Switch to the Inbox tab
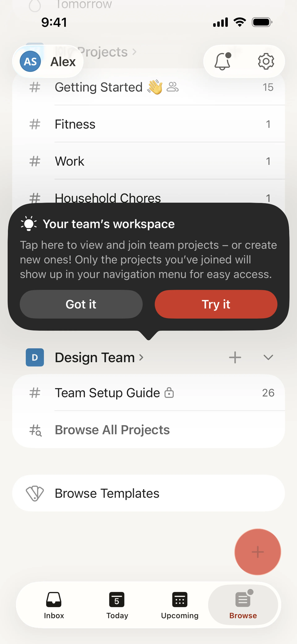This screenshot has width=297, height=644. pos(54,605)
